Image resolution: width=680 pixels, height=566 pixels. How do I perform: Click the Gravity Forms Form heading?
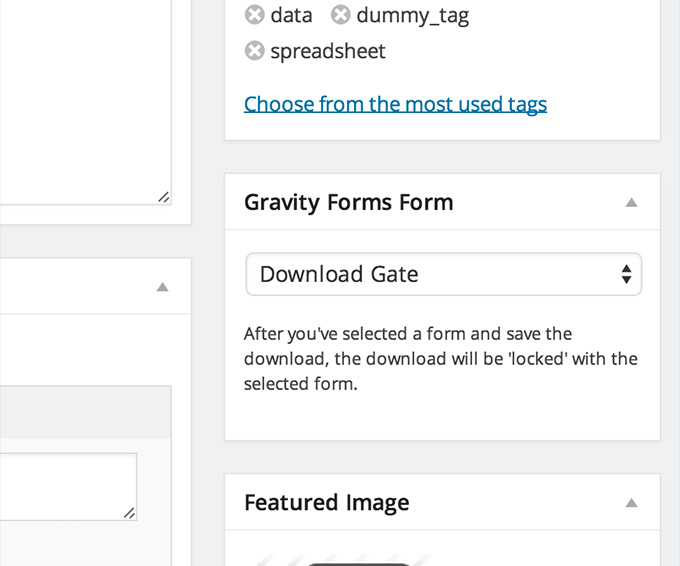point(349,203)
